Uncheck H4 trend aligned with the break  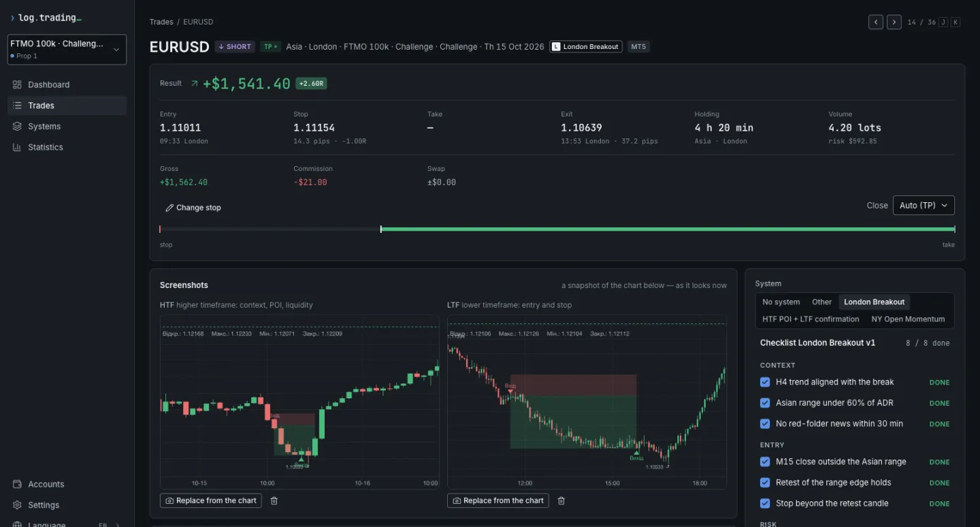click(765, 382)
